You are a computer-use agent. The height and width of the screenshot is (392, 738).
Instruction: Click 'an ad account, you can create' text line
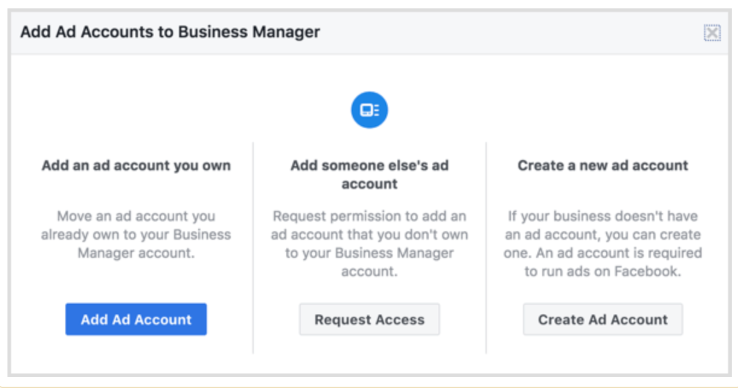[x=603, y=235]
